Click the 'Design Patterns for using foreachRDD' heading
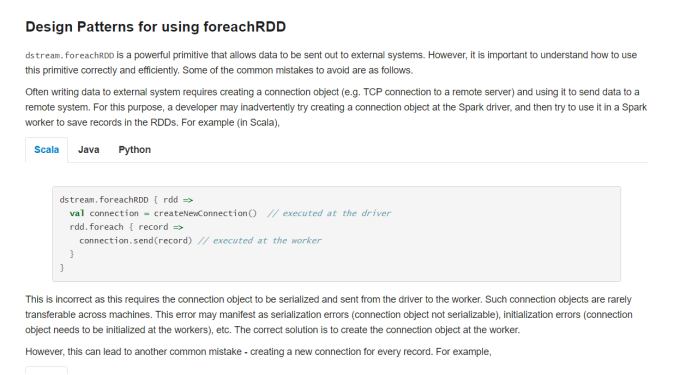The image size is (692, 375). pos(155,26)
